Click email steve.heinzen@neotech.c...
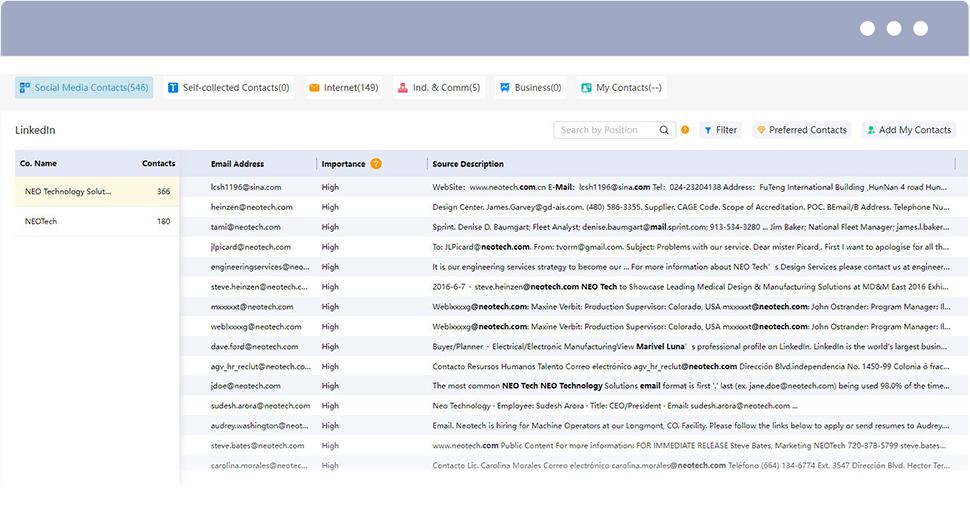970x510 pixels. [259, 287]
